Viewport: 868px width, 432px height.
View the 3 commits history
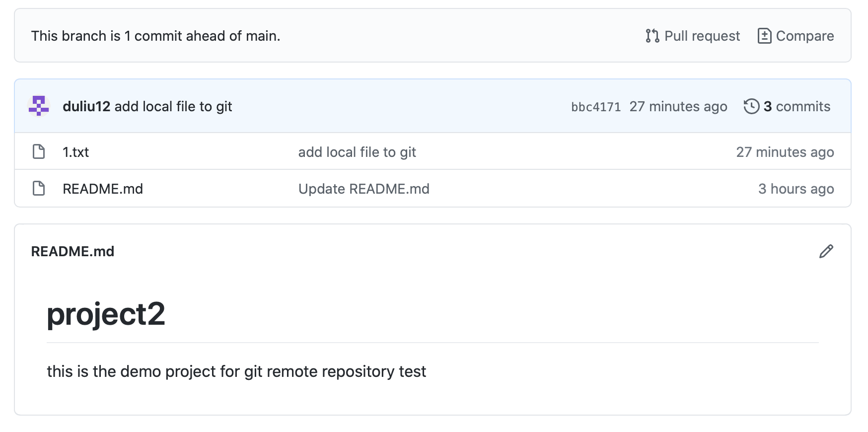click(796, 106)
